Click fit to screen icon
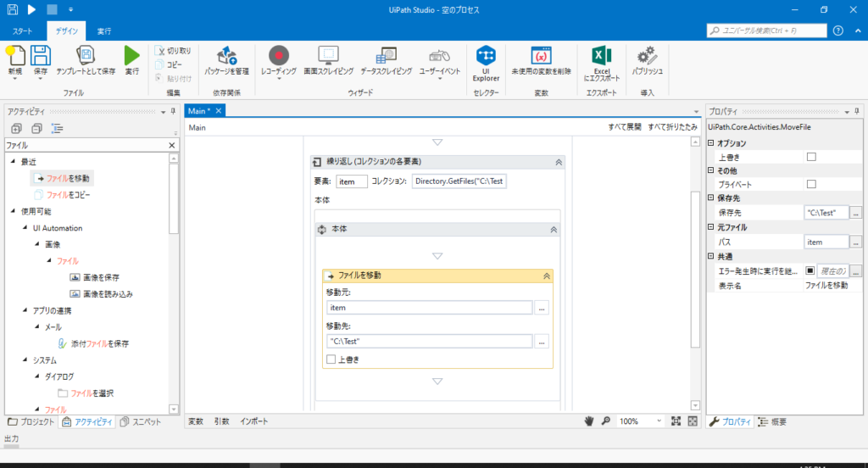This screenshot has height=468, width=868. click(x=676, y=421)
